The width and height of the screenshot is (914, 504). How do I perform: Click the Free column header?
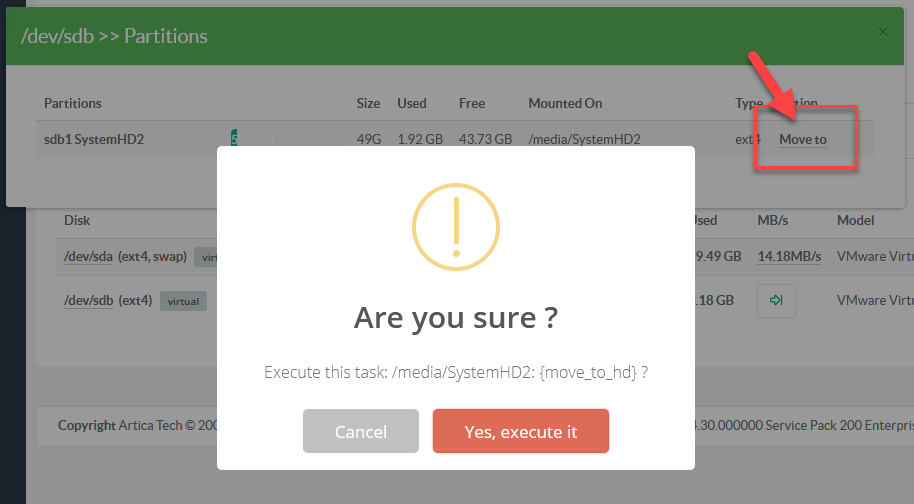(x=471, y=103)
